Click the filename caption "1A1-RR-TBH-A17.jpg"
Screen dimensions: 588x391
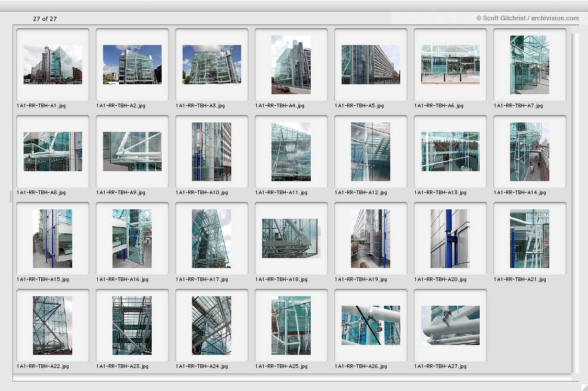point(202,280)
